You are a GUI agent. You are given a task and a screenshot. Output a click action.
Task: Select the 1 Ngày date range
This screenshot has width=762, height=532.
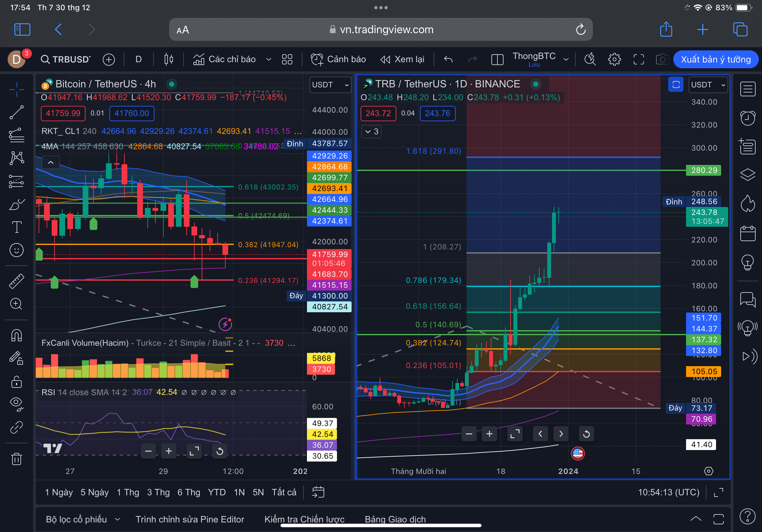point(59,492)
